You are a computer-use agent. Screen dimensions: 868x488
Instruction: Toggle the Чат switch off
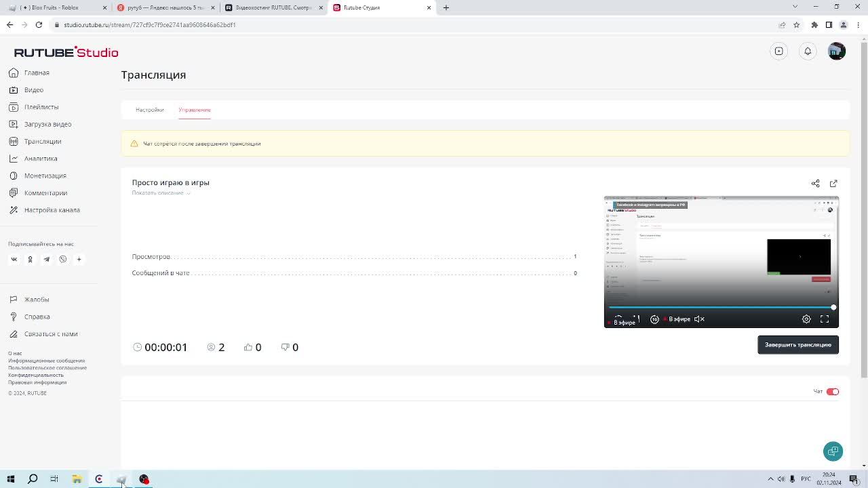click(x=833, y=392)
